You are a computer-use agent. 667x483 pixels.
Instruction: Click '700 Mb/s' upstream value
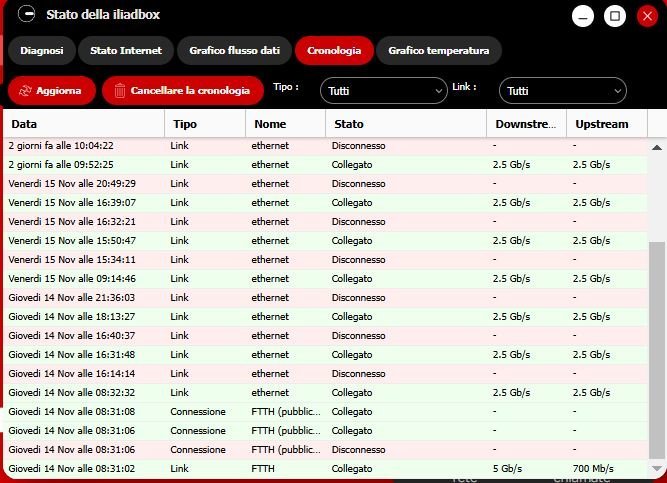point(593,469)
